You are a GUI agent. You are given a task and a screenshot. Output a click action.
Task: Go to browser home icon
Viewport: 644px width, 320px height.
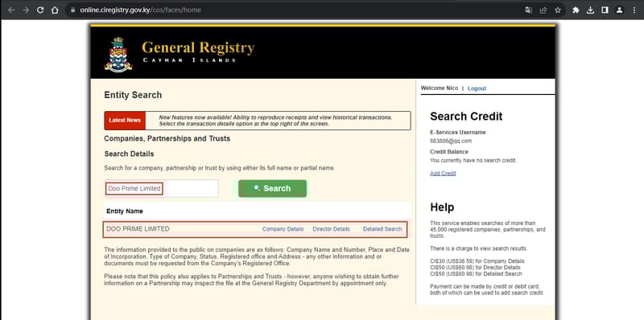click(55, 10)
